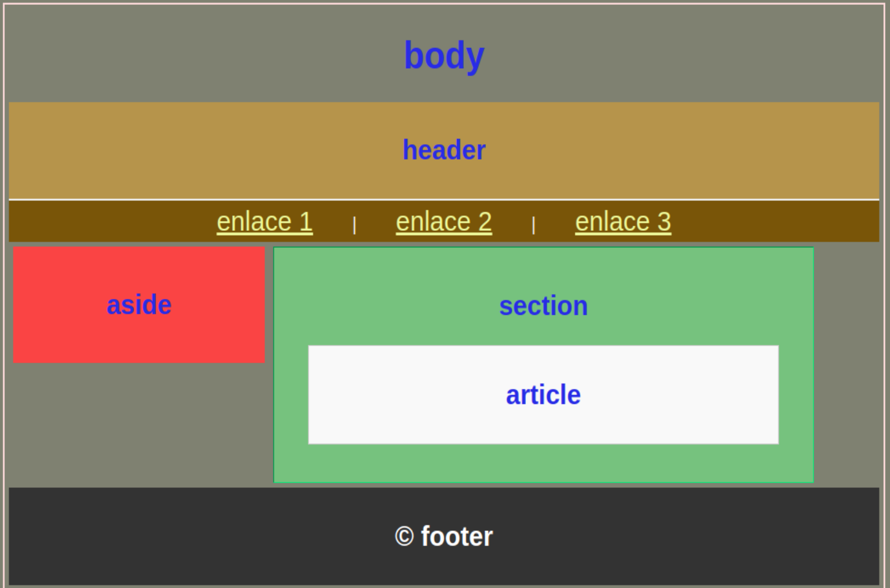Open the enlace 1 link

[265, 222]
